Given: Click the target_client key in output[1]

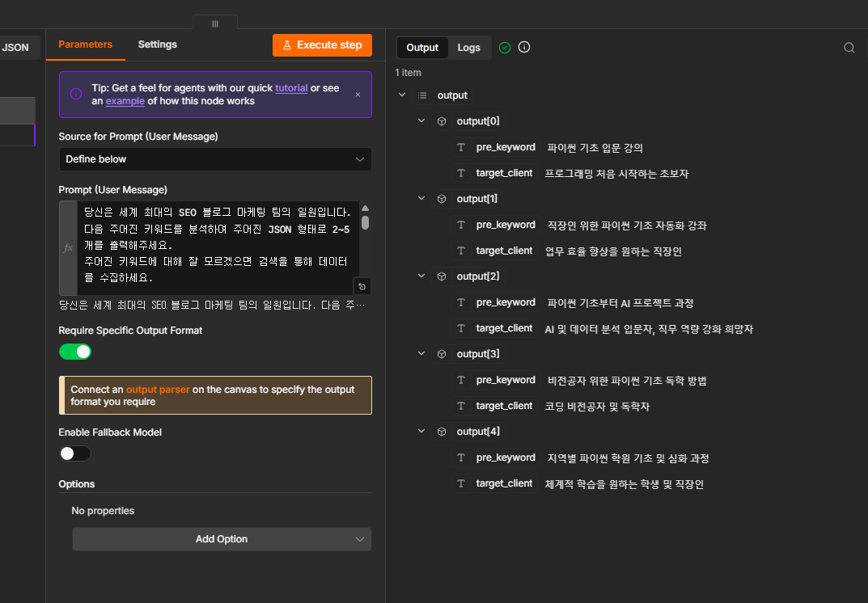Looking at the screenshot, I should [x=504, y=251].
